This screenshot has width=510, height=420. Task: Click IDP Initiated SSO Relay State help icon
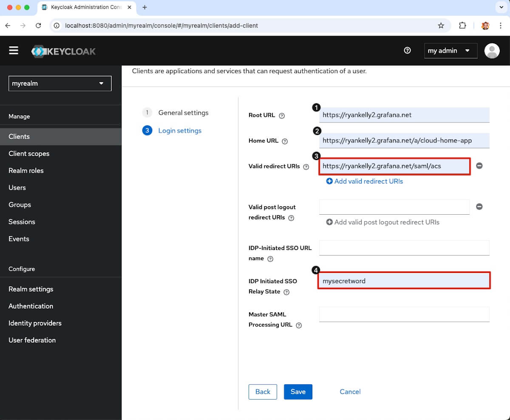[286, 292]
